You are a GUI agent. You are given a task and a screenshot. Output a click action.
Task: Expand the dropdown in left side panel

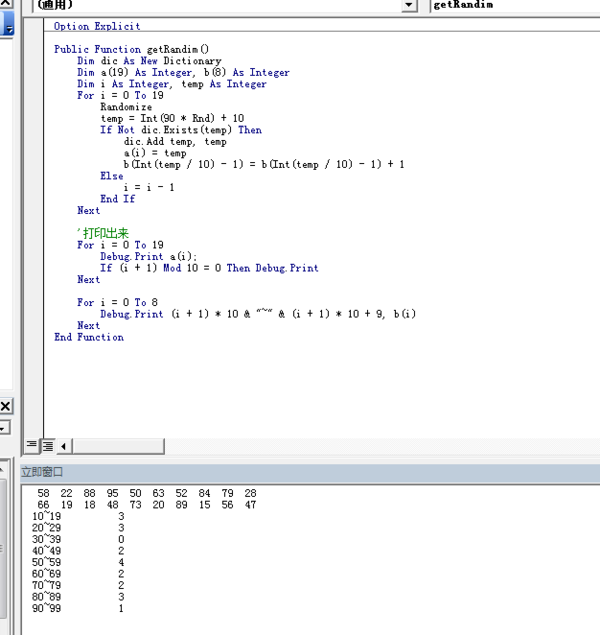coord(5,428)
